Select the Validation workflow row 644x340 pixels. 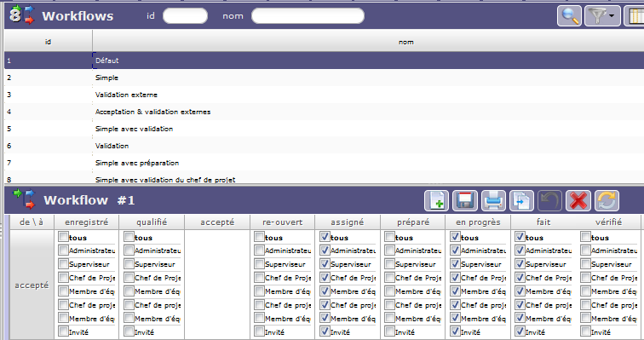(x=324, y=146)
